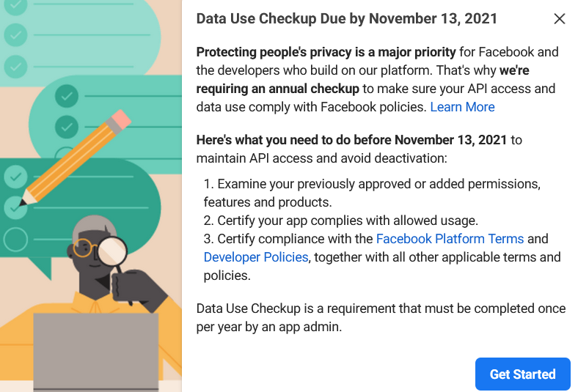The image size is (578, 392).
Task: Click the dark hand holding the magnifier
Action: [x=139, y=286]
